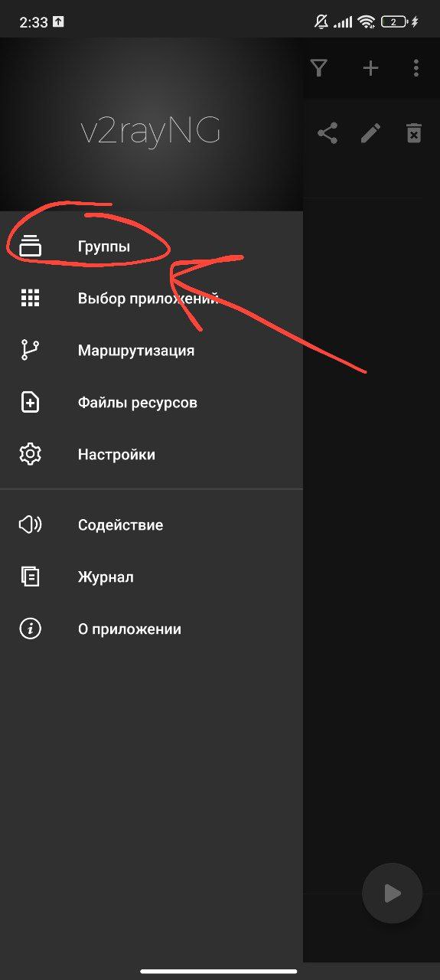Screen dimensions: 440x980
Task: Start connection with the play button
Action: click(392, 893)
